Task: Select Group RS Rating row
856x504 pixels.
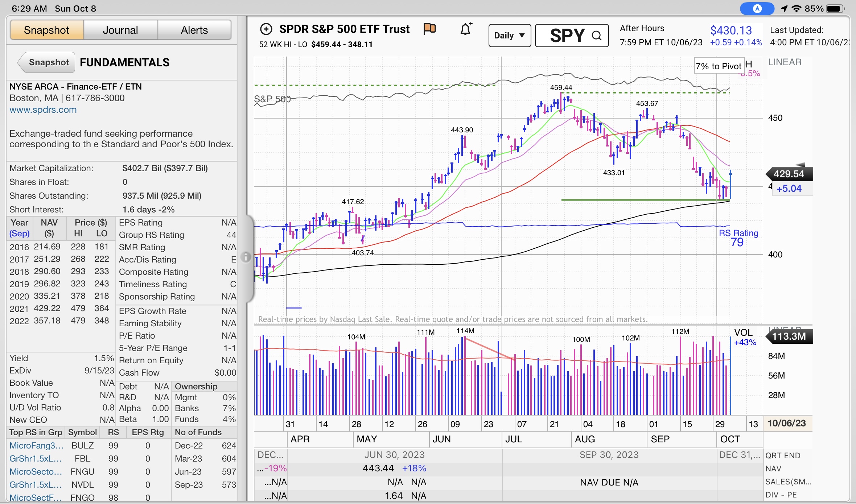Action: pyautogui.click(x=177, y=235)
